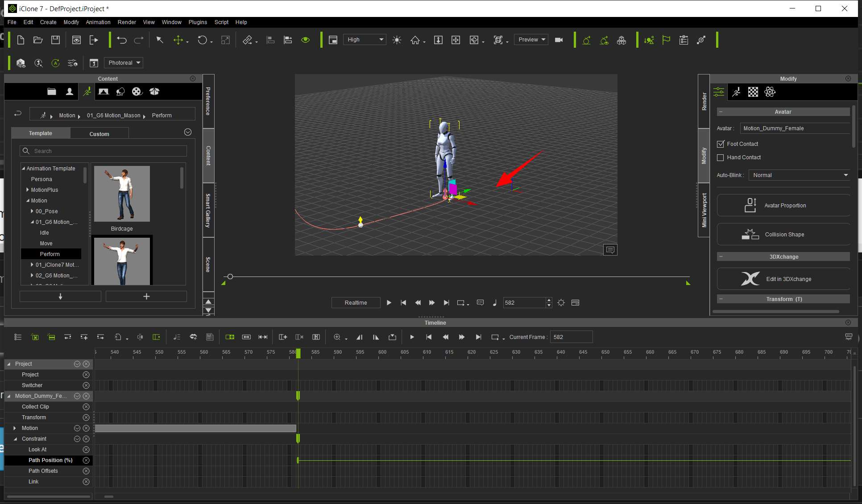This screenshot has width=862, height=504.
Task: Check the Hand Contact checkbox
Action: [x=720, y=157]
